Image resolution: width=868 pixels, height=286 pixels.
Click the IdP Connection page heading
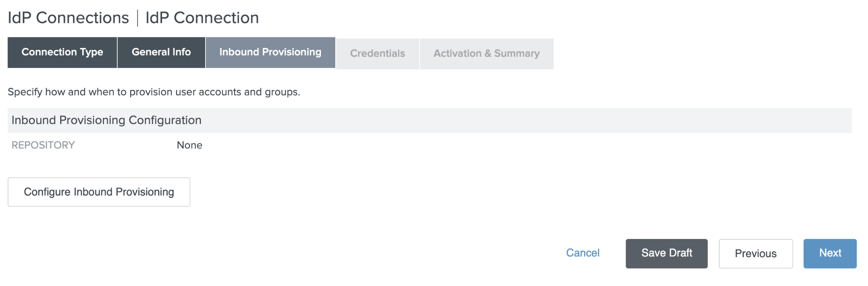pos(202,18)
